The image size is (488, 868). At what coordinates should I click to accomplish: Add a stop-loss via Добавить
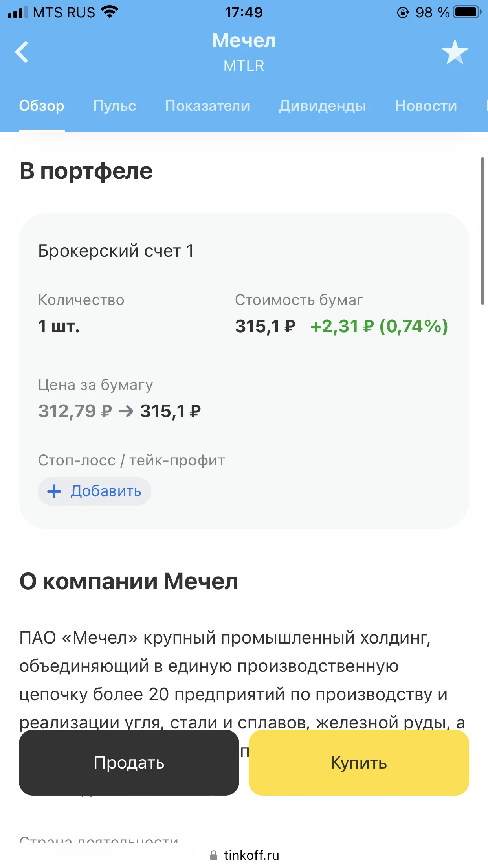[94, 491]
